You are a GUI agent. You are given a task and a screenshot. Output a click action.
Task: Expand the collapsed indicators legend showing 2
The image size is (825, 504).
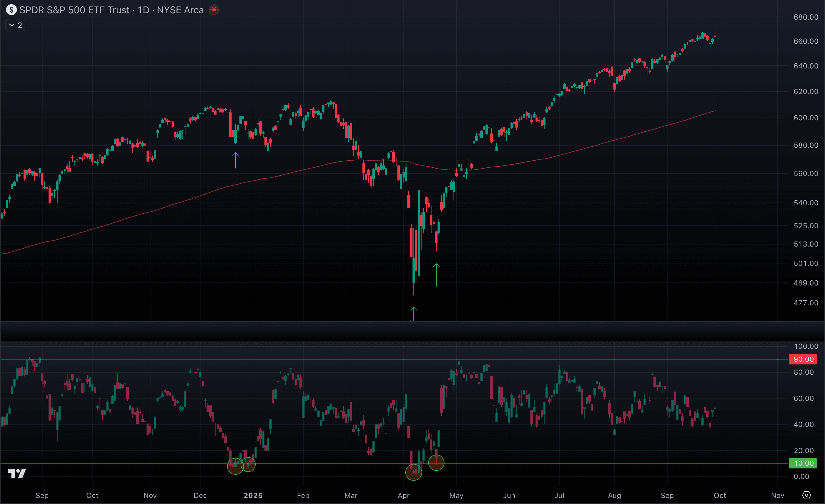point(15,25)
